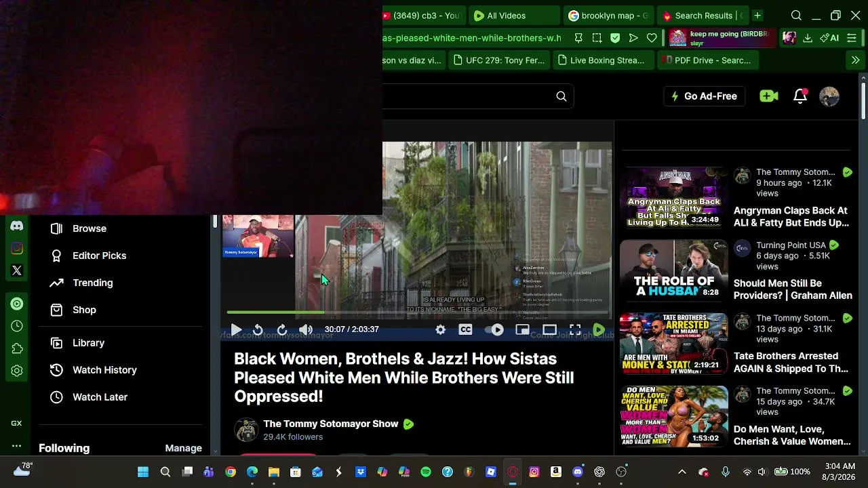The height and width of the screenshot is (488, 868).
Task: Bookmark page with heart icon
Action: pyautogui.click(x=652, y=38)
